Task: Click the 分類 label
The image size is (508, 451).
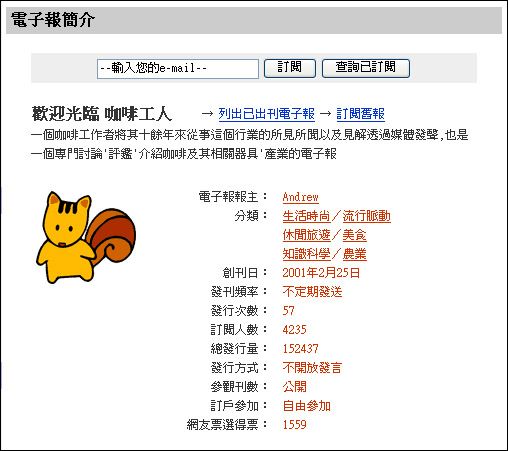Action: [250, 216]
